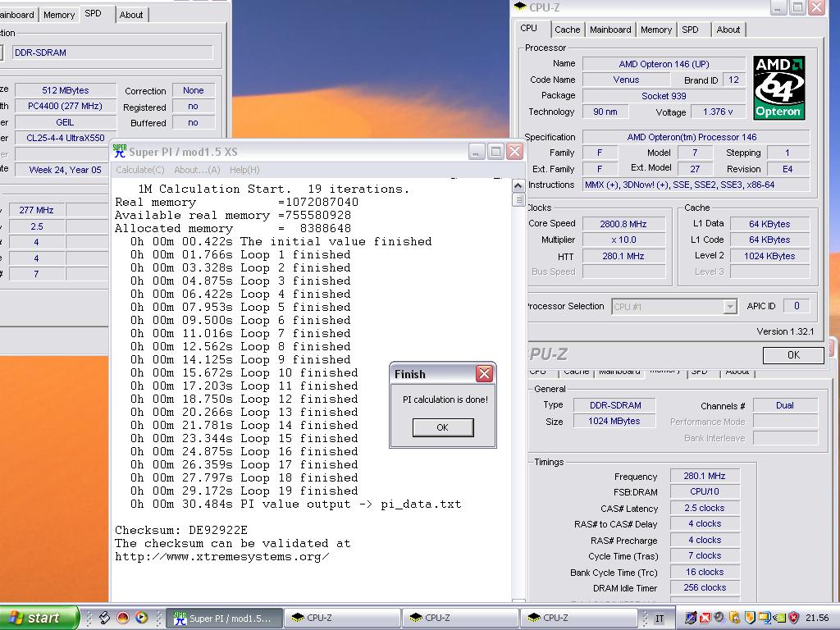The height and width of the screenshot is (630, 840).
Task: Open the Mainboard tab in the right CPU-Z window
Action: 610,30
